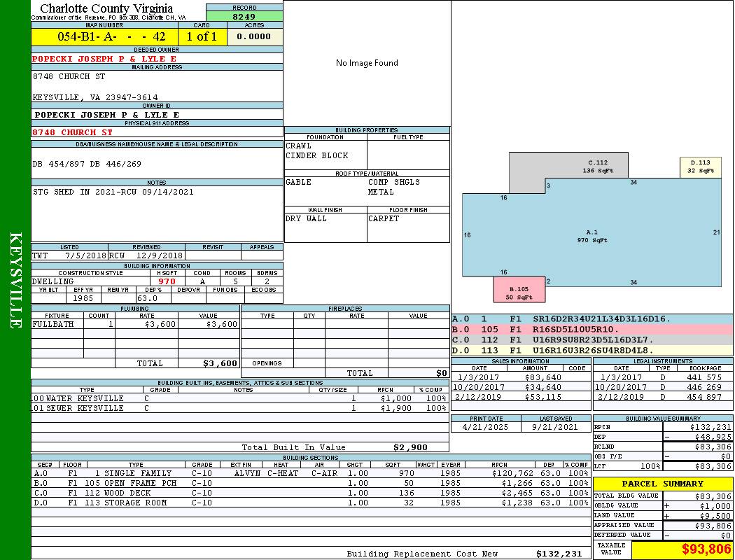This screenshot has width=735, height=560.
Task: Click sewer RPCN value $1,900
Action: pos(396,408)
